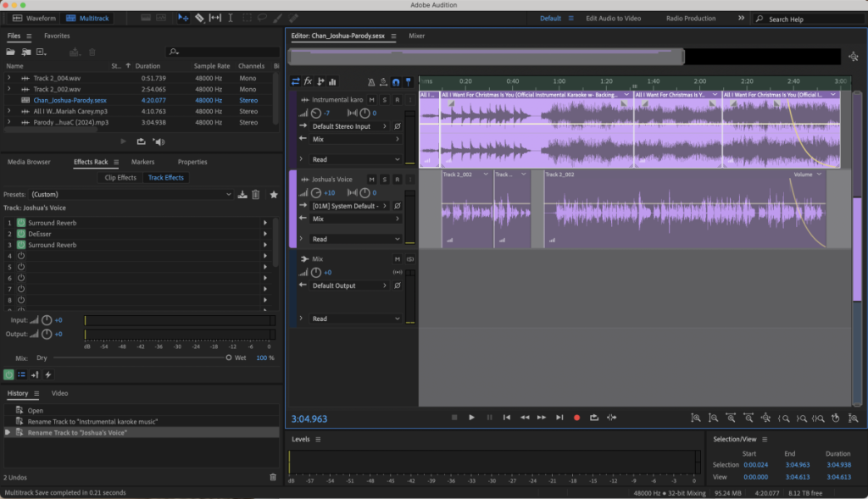
Task: Choose Edit Audio to Video workspace
Action: [x=614, y=19]
